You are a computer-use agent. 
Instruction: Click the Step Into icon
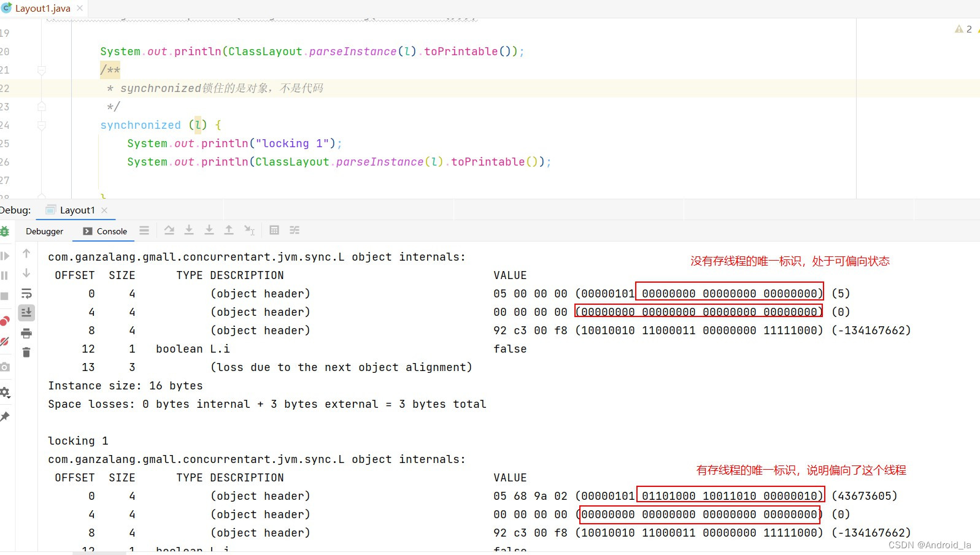point(189,230)
